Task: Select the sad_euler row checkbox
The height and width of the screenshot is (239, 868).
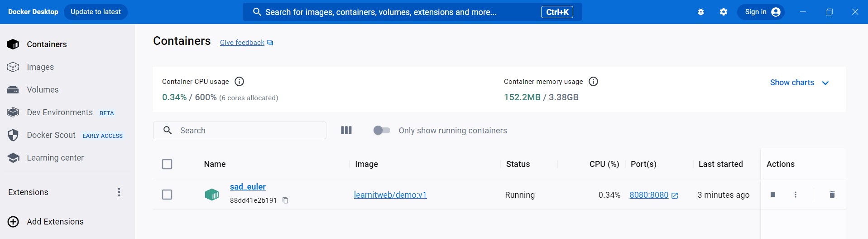Action: tap(167, 195)
